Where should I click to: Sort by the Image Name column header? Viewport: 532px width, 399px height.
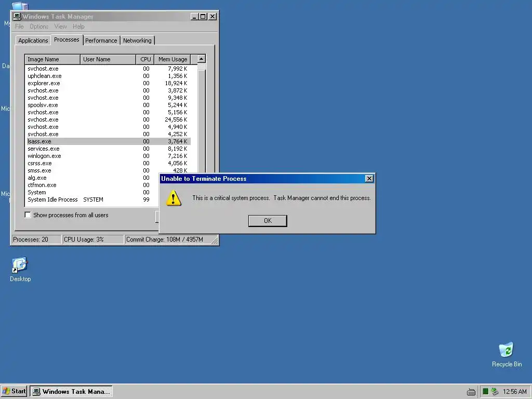tap(52, 59)
